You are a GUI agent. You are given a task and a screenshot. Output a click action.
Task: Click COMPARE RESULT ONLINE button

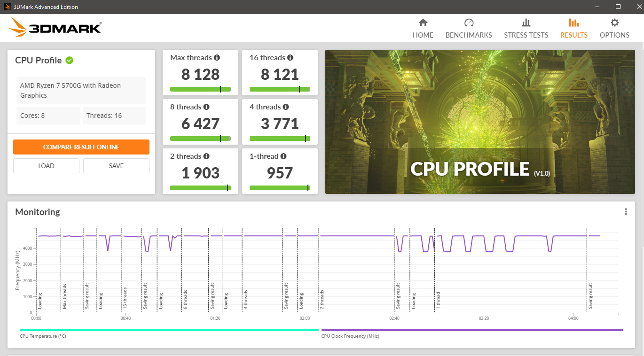pyautogui.click(x=81, y=147)
